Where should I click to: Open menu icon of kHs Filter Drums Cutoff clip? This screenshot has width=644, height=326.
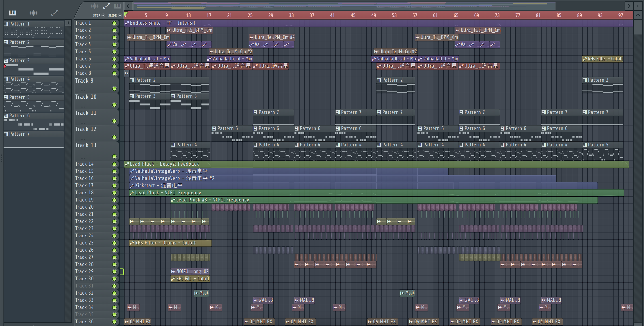[132, 243]
